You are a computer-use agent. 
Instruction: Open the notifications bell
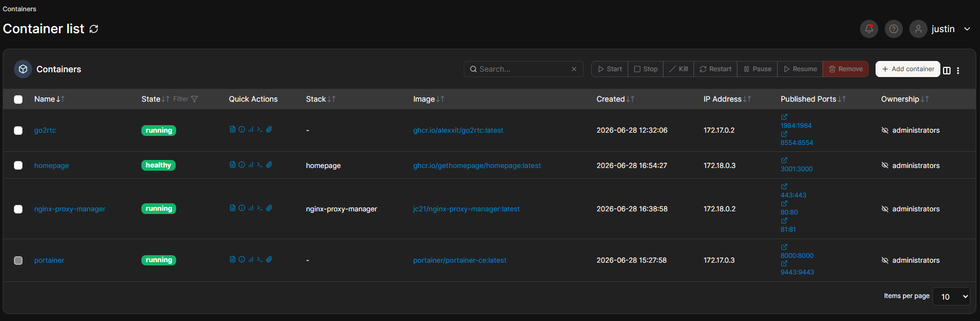(x=869, y=29)
